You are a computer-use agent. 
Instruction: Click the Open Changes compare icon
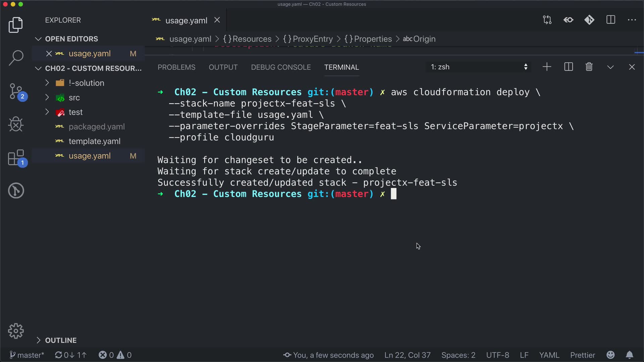(547, 20)
